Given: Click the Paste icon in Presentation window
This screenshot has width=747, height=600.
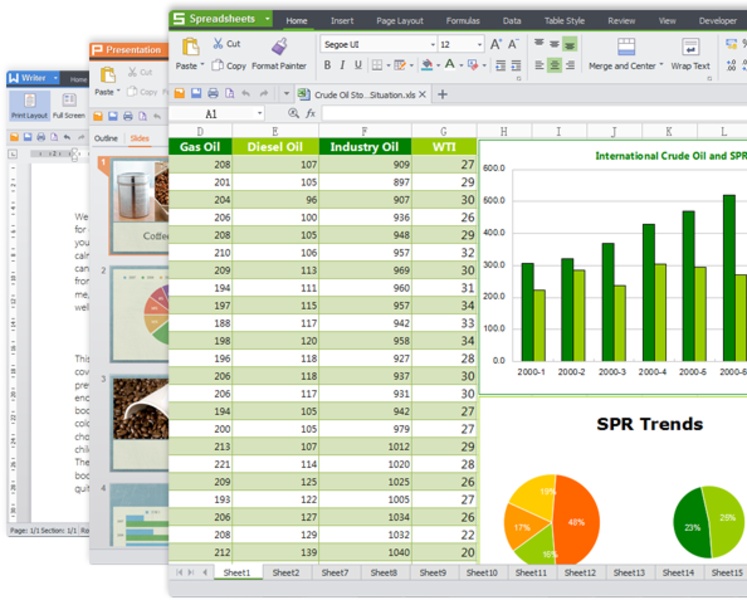Looking at the screenshot, I should [x=108, y=75].
